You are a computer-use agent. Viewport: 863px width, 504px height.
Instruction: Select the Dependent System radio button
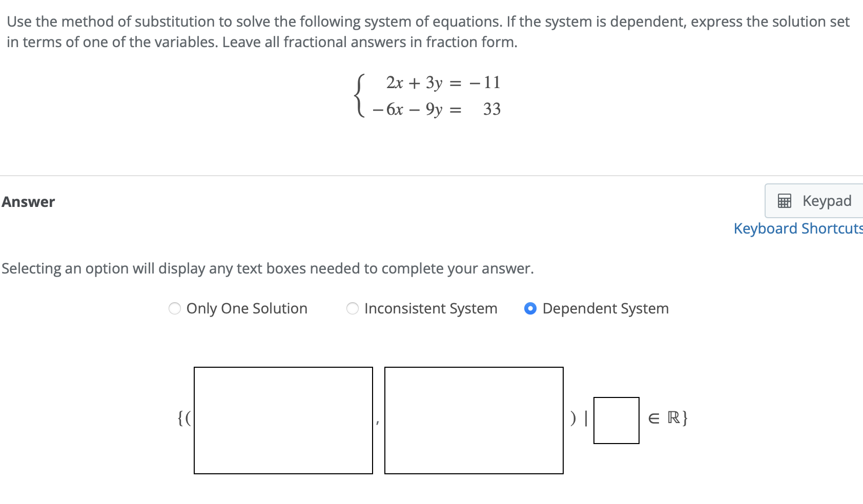(530, 308)
